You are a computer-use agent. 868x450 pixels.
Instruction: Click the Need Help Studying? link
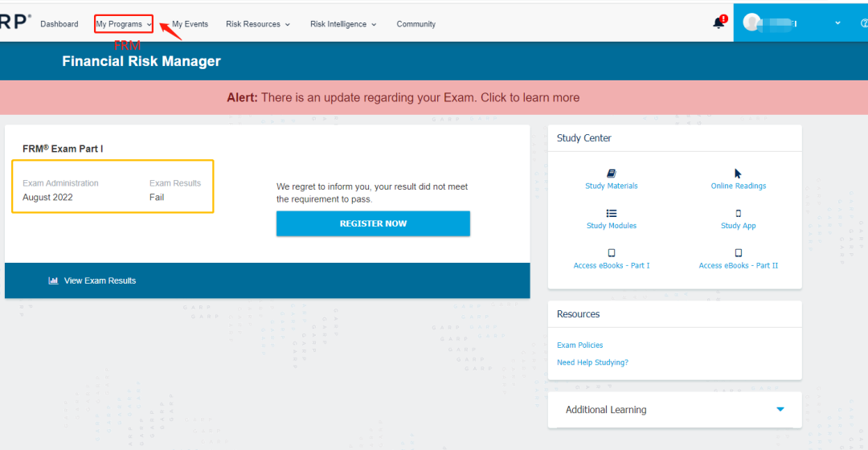(x=592, y=362)
